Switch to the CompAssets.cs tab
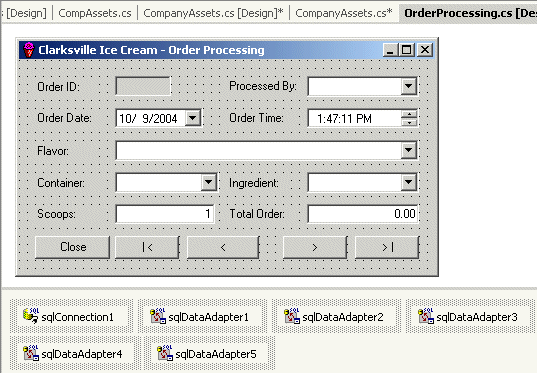The width and height of the screenshot is (537, 373). pyautogui.click(x=95, y=13)
